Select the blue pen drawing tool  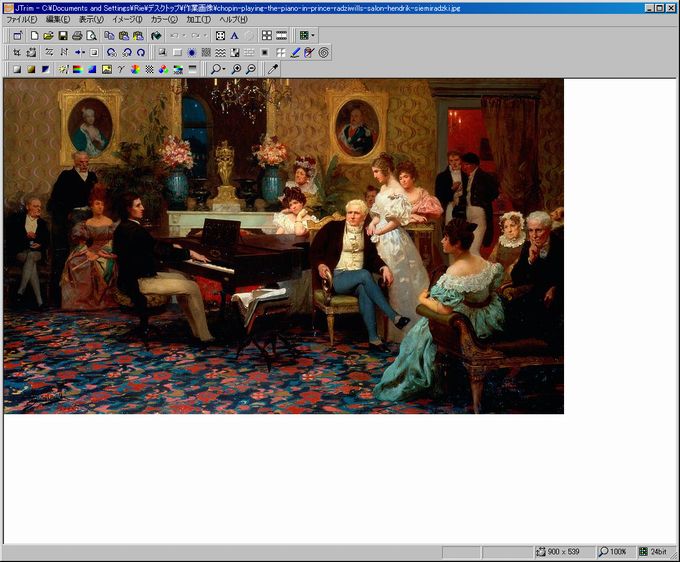pos(295,52)
